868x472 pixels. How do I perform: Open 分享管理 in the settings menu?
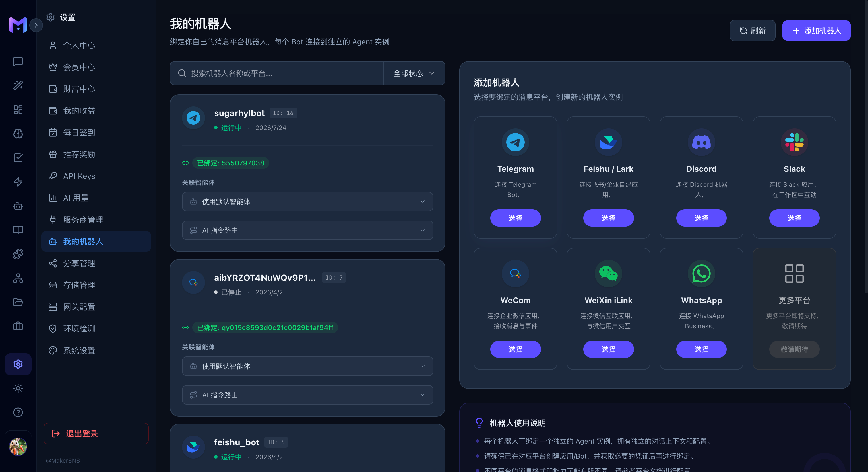96,263
